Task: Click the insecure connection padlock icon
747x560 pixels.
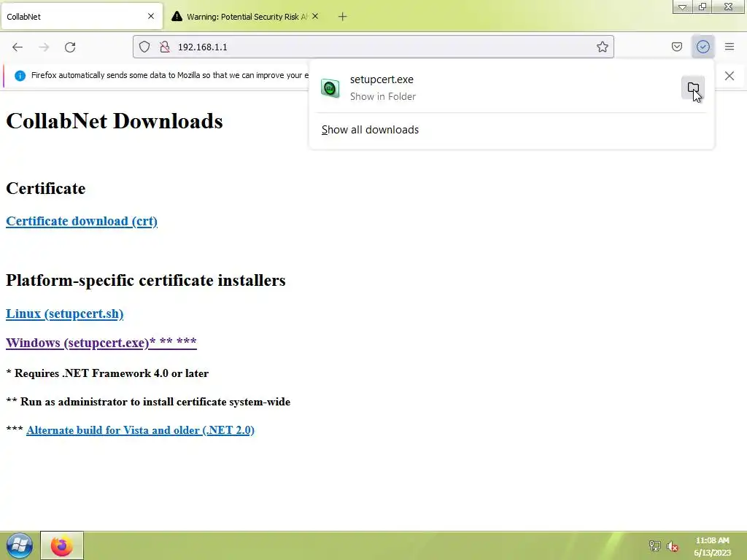Action: coord(165,47)
